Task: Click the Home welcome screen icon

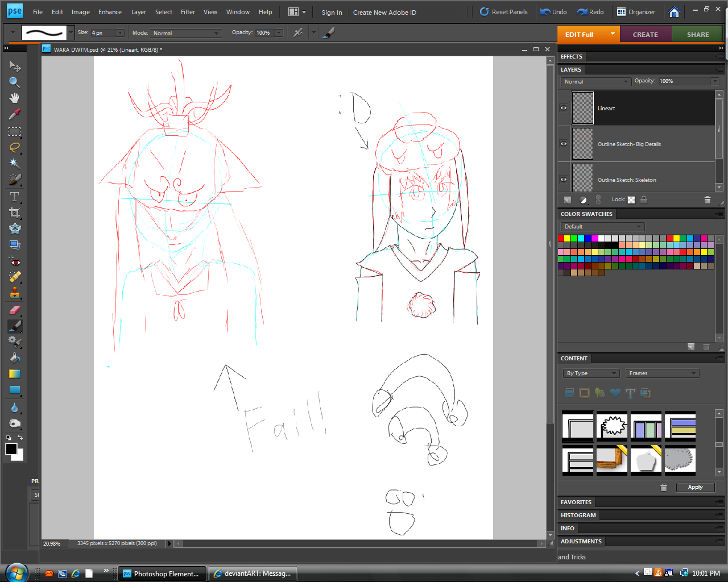Action: (674, 12)
